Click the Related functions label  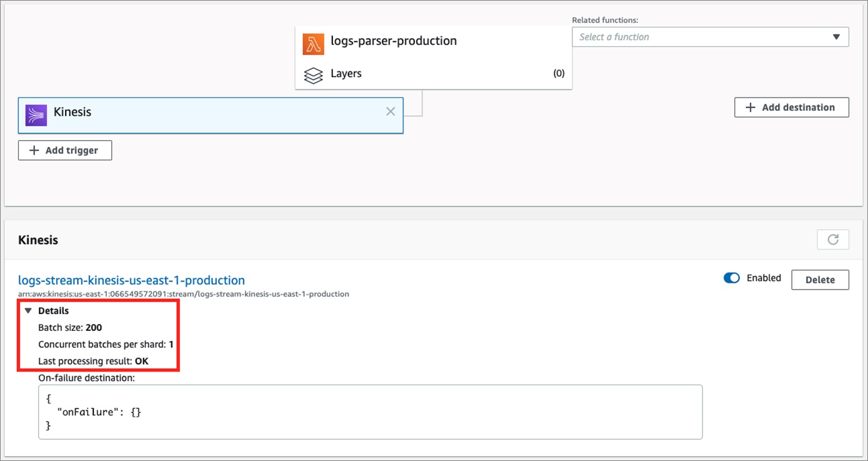pyautogui.click(x=605, y=20)
